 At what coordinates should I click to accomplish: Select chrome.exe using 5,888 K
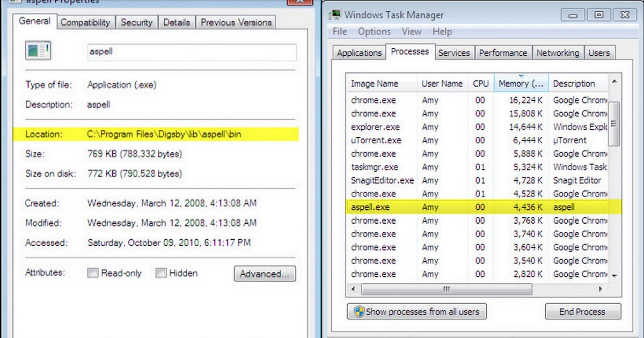tap(478, 154)
